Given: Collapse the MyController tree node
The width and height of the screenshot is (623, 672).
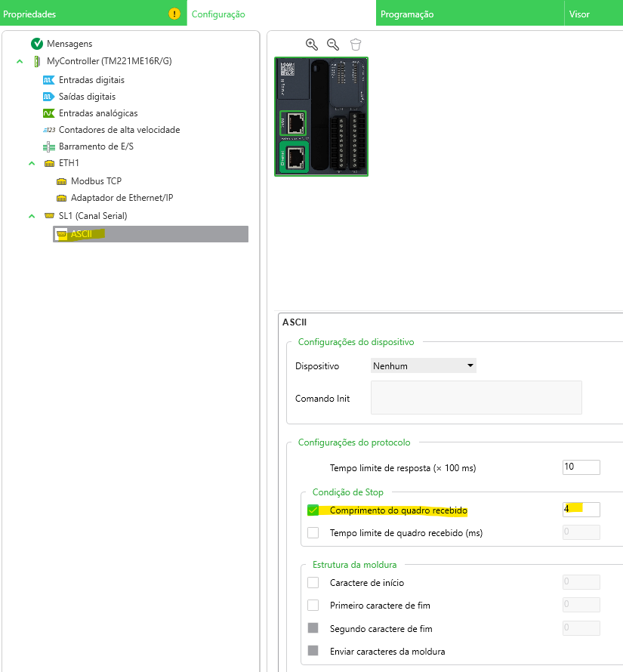Looking at the screenshot, I should (x=20, y=61).
